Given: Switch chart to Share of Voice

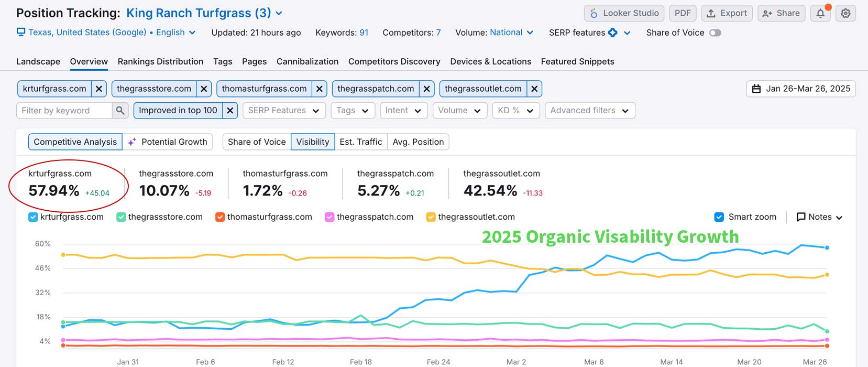Looking at the screenshot, I should (x=257, y=142).
